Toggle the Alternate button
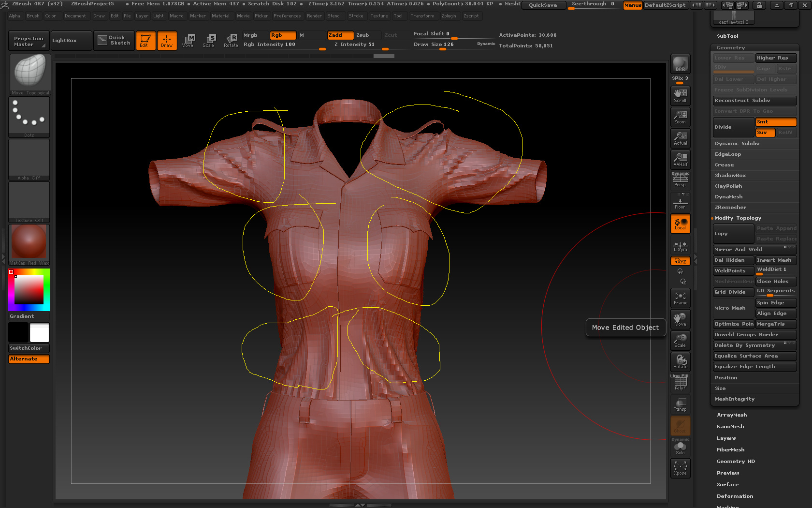The width and height of the screenshot is (812, 508). point(29,359)
